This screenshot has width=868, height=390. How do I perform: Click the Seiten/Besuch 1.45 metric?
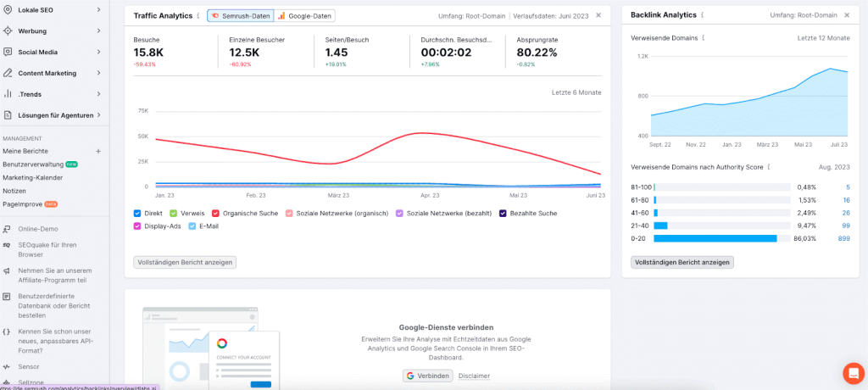[337, 52]
